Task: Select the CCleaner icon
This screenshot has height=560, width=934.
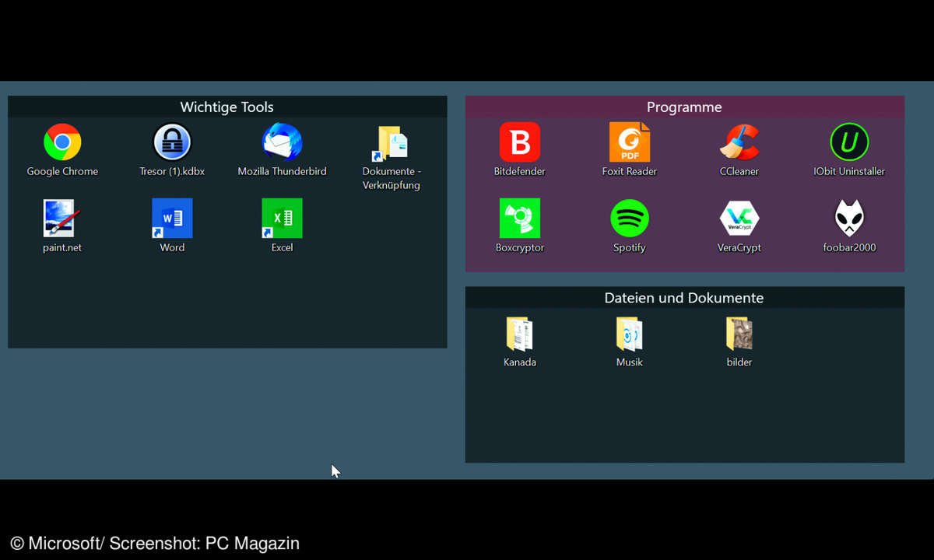Action: (739, 142)
